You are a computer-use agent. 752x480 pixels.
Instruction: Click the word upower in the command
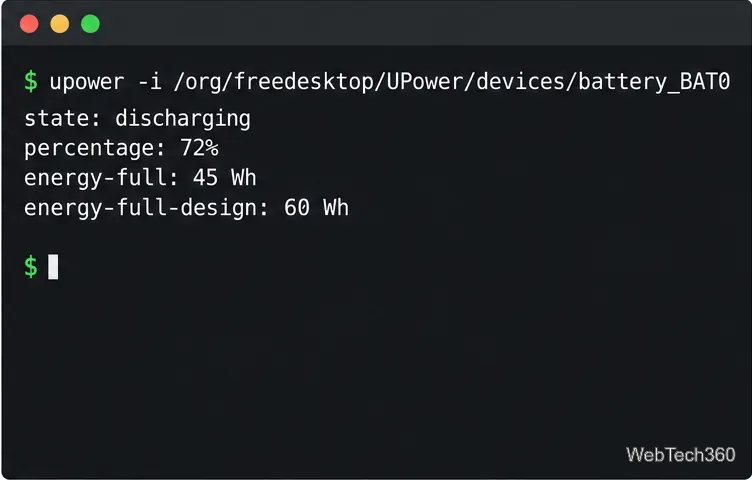87,82
